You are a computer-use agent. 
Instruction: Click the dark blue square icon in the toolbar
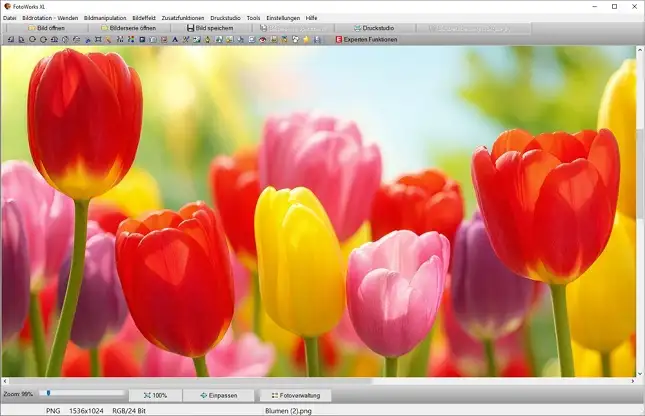pos(142,40)
